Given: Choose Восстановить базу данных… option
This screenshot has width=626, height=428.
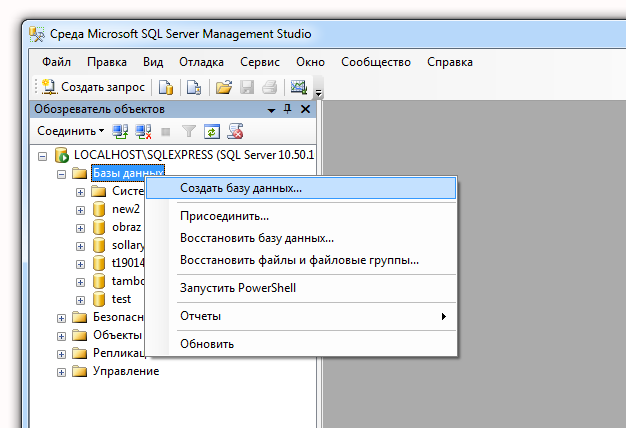Looking at the screenshot, I should (x=301, y=238).
